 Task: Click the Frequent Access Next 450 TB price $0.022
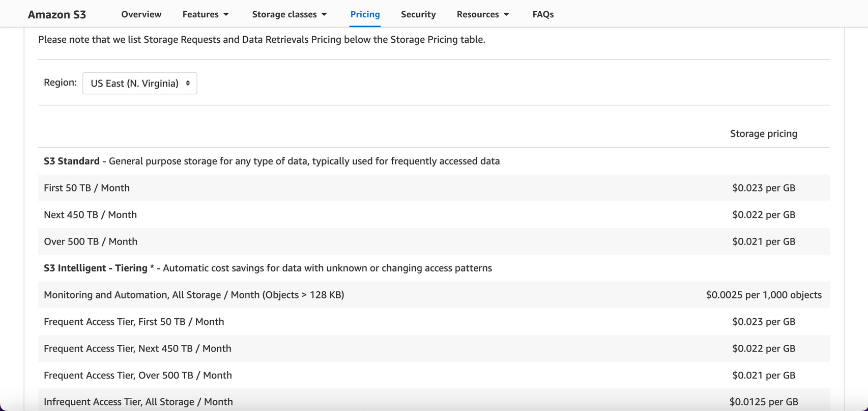pyautogui.click(x=764, y=348)
